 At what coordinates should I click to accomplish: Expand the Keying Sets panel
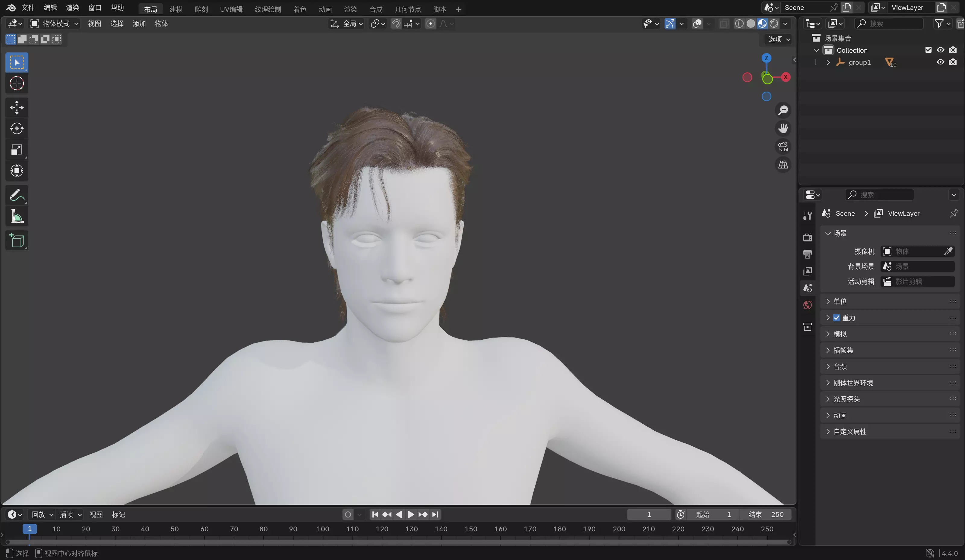(x=890, y=350)
